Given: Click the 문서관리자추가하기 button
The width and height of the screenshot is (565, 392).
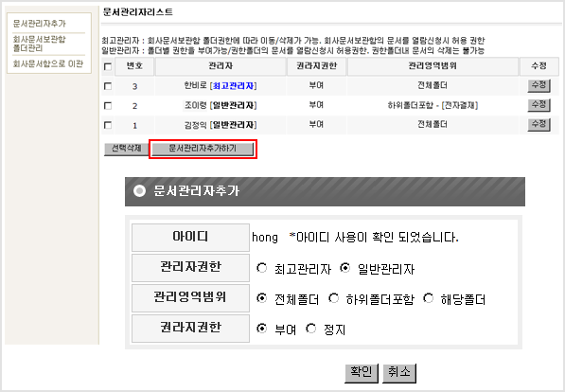Looking at the screenshot, I should click(x=203, y=149).
